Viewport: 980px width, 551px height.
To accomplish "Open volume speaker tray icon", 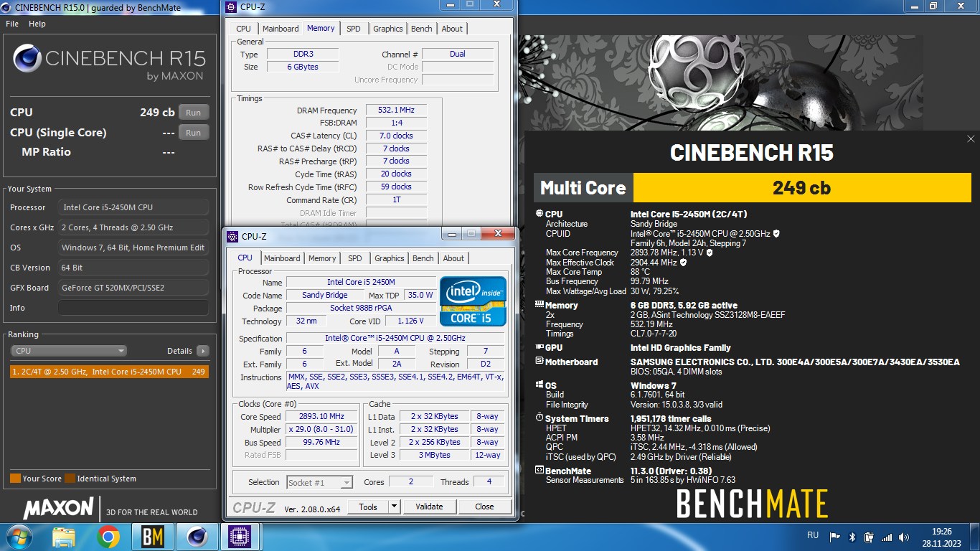I will 904,537.
